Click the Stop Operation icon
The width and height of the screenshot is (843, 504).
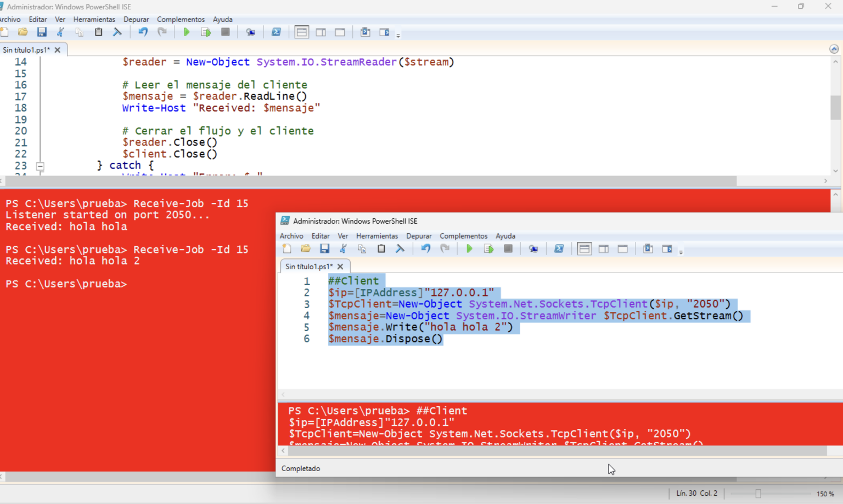[x=225, y=32]
